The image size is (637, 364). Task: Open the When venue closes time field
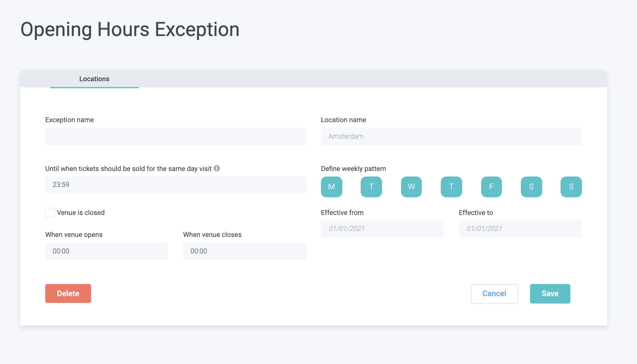click(x=244, y=251)
